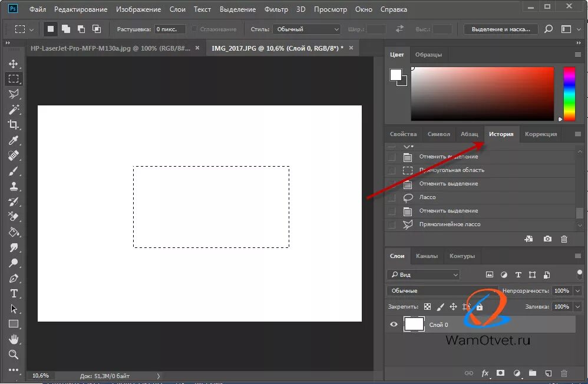Open layer filter type dropdown Вид

point(424,275)
